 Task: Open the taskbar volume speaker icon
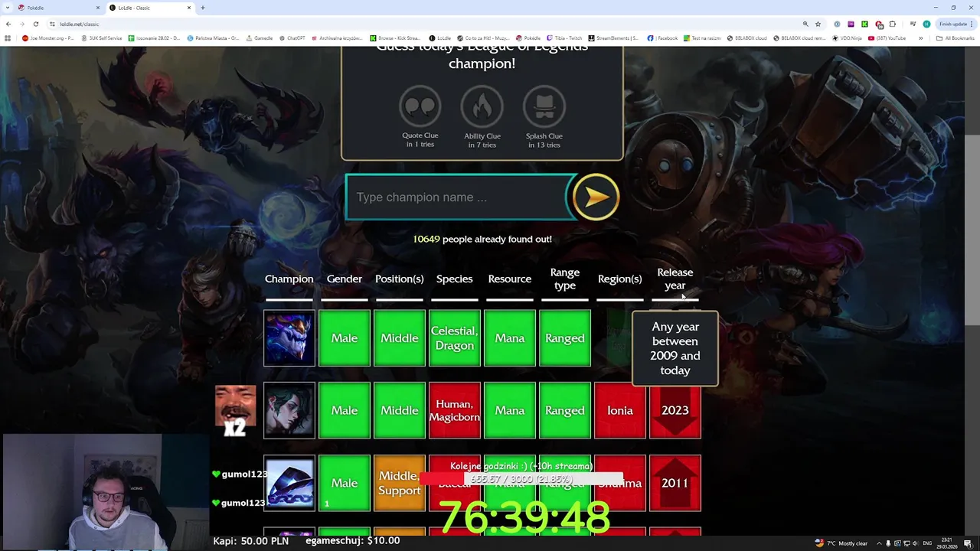click(x=916, y=543)
